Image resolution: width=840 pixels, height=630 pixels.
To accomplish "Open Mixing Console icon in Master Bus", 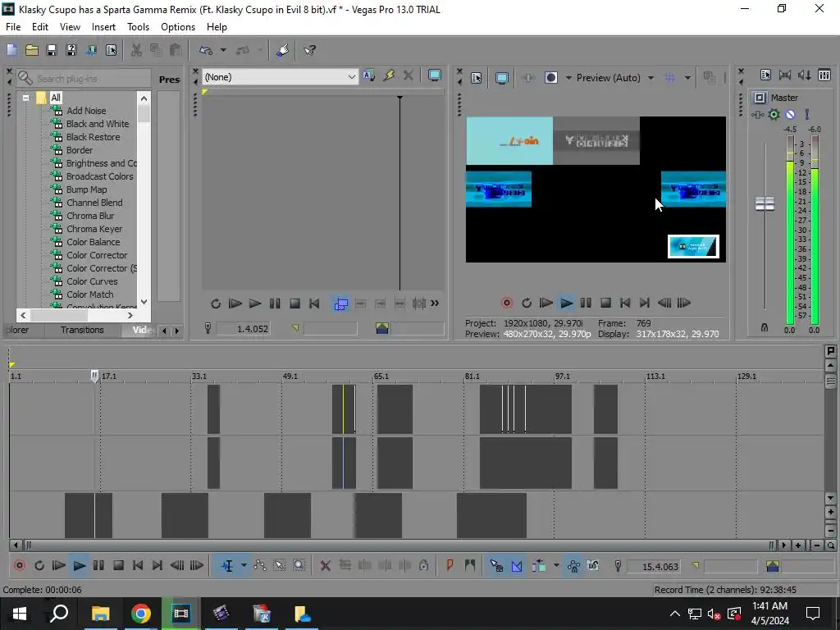I will point(824,75).
